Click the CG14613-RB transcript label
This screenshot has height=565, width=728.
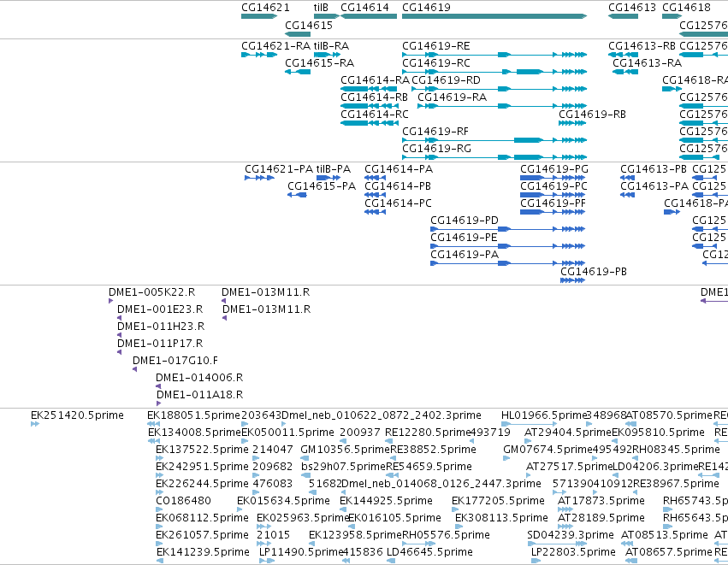pyautogui.click(x=642, y=46)
